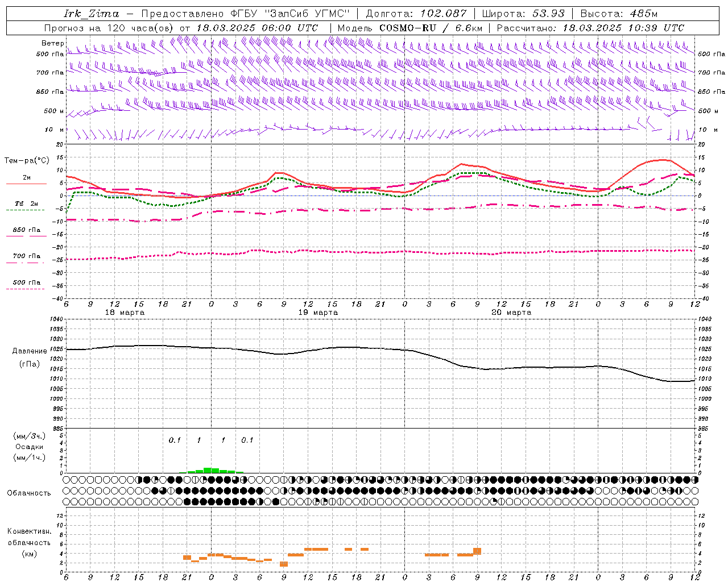Image resolution: width=728 pixels, height=582 pixels.
Task: Click the station name Irk_Zima
Action: point(92,14)
